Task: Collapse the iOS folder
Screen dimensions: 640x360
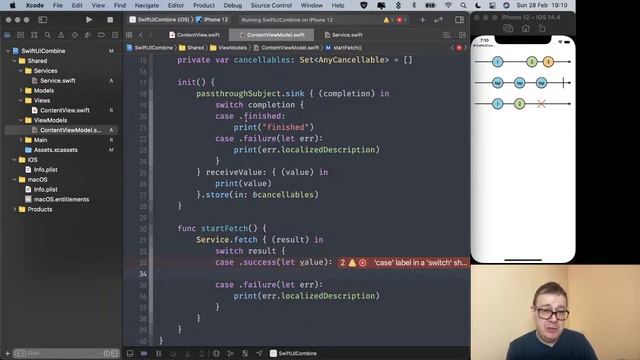Action: point(14,160)
